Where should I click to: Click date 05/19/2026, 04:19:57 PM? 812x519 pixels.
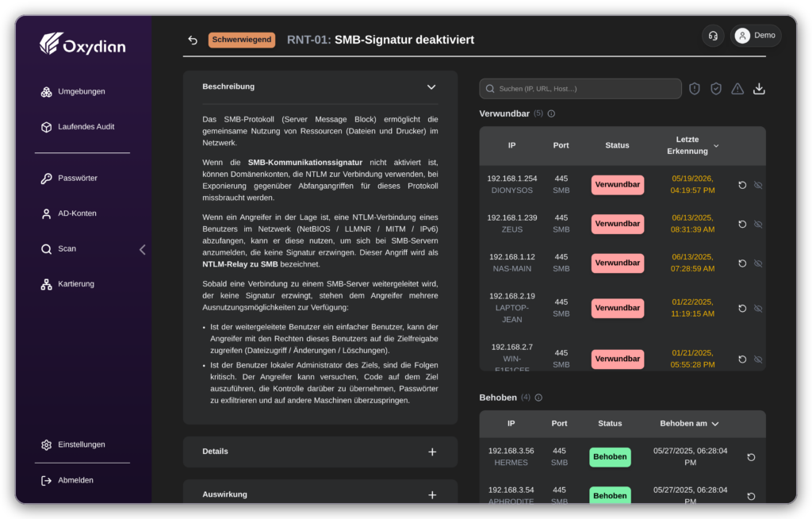[x=692, y=185]
